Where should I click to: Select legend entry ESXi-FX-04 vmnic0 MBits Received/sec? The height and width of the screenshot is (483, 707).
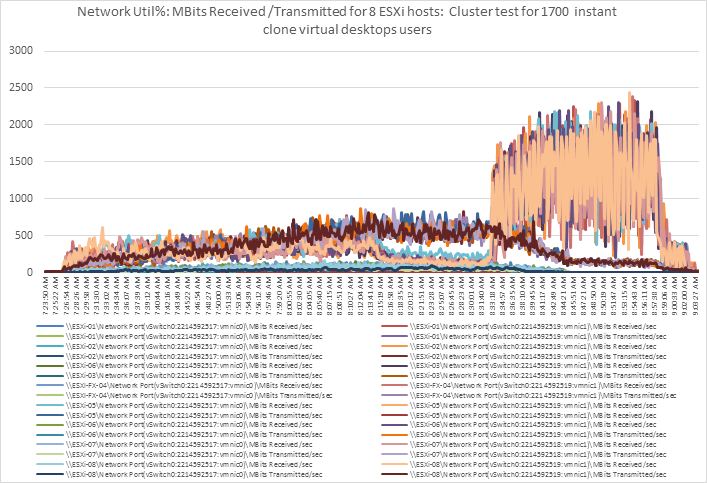pyautogui.click(x=179, y=386)
